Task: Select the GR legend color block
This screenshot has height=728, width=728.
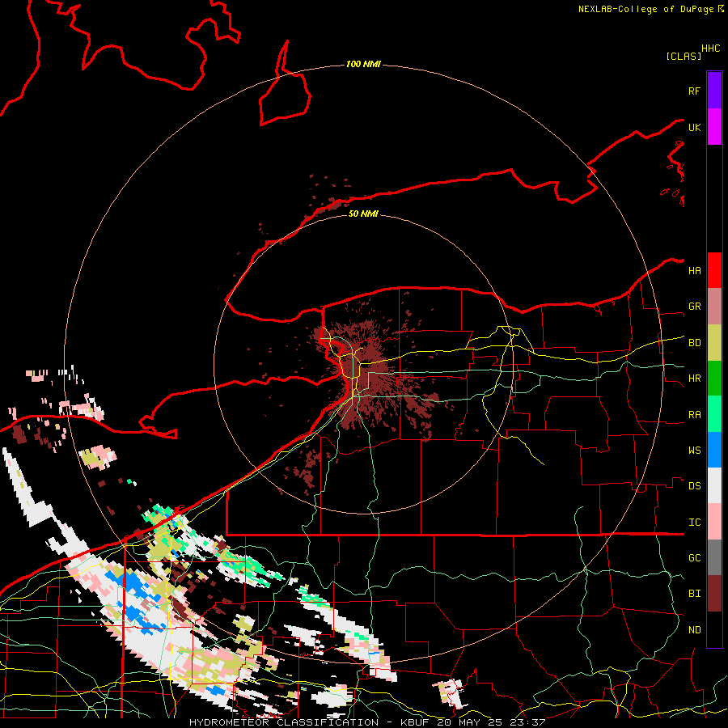Action: click(714, 307)
